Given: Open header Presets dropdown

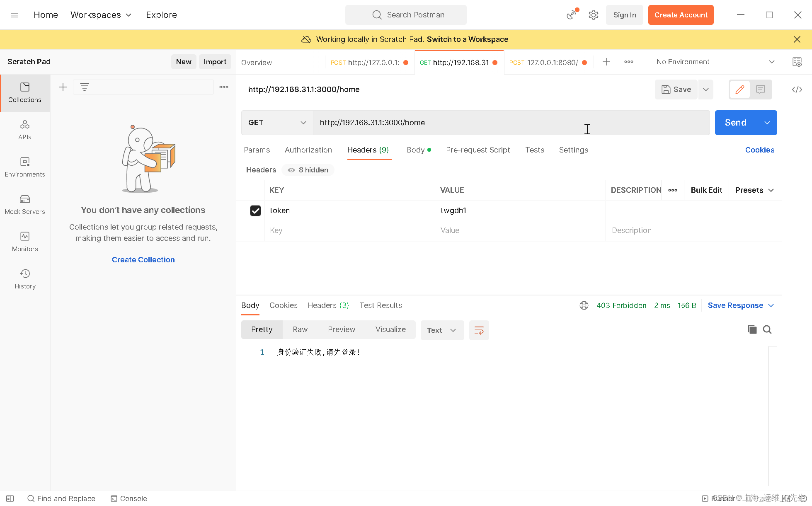Looking at the screenshot, I should pos(754,190).
